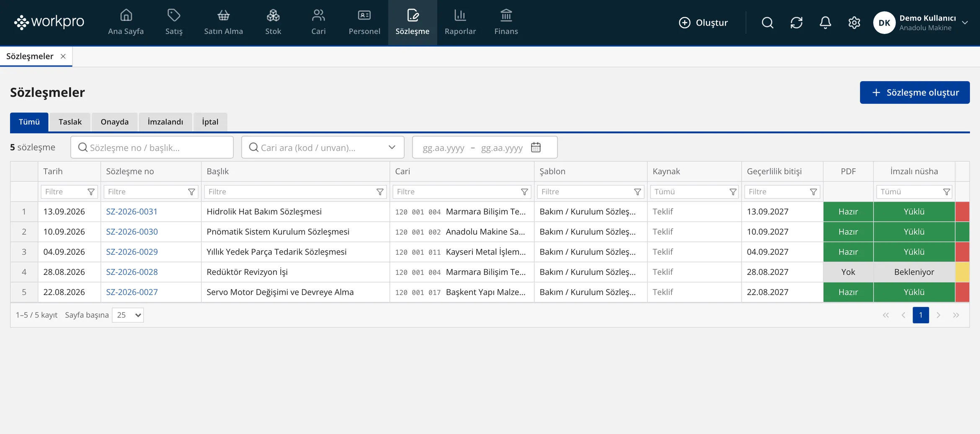Click the yellow status marker in row 4

coord(962,272)
